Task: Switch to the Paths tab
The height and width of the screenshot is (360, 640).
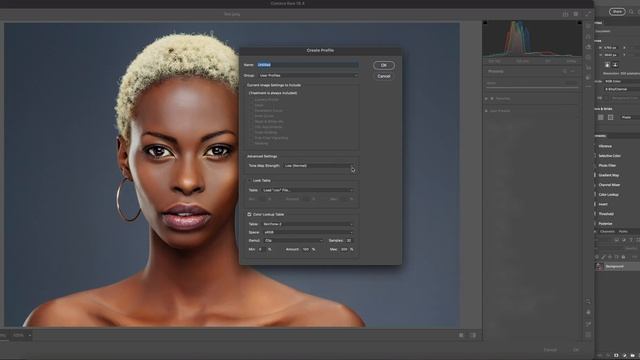Action: 623,231
